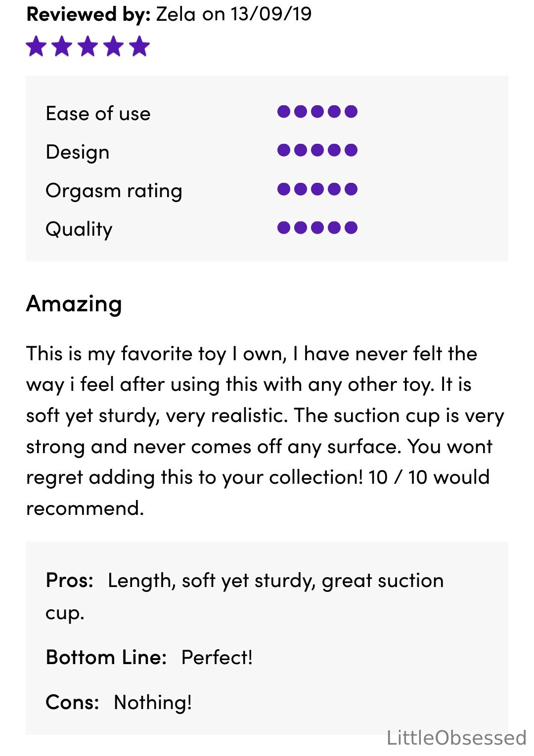Screen dimensions: 534x756
Task: Click the Cons heading
Action: (x=72, y=702)
